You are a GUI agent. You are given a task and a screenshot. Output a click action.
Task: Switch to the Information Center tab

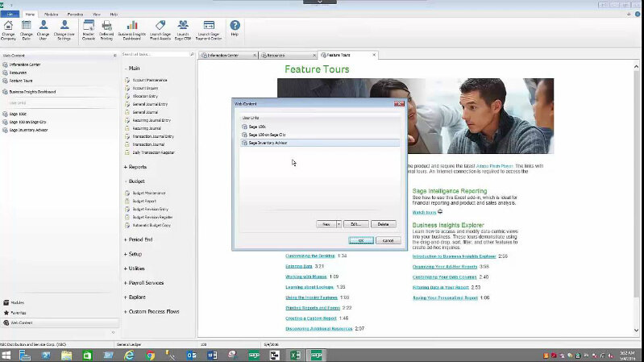223,56
